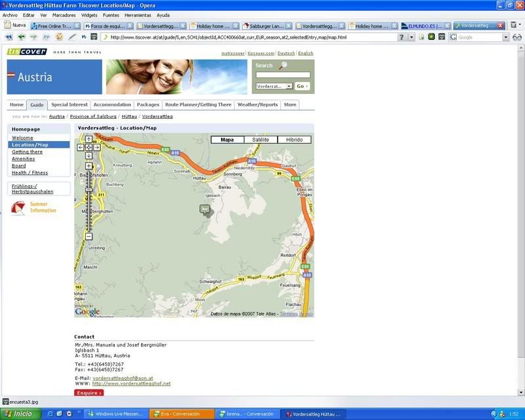Click the Go search button

point(303,86)
